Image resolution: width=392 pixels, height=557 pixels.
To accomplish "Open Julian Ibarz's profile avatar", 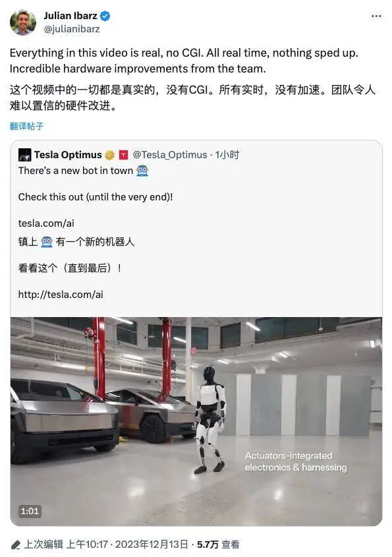I will point(23,22).
